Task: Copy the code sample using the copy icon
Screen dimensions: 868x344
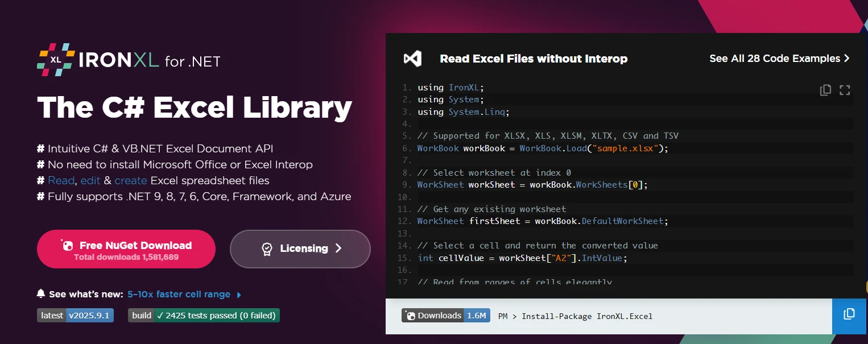Action: (x=825, y=90)
